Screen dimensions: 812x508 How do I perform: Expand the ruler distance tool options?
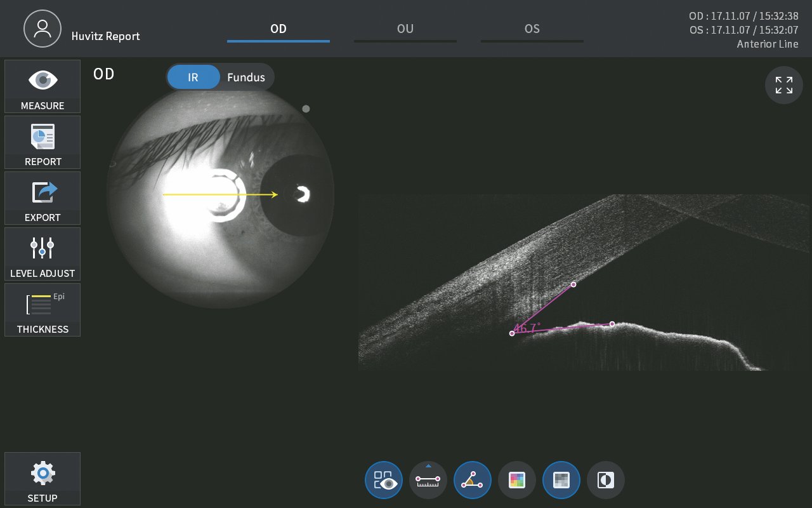428,467
